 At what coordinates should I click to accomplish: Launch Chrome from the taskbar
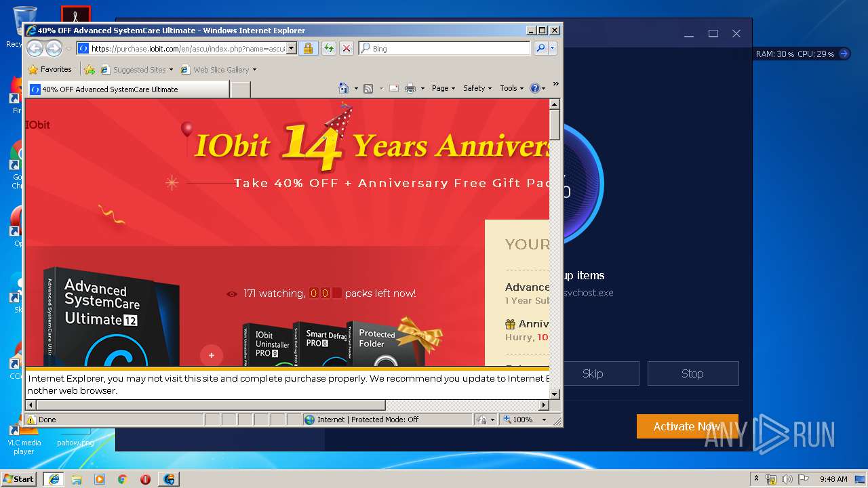(123, 479)
